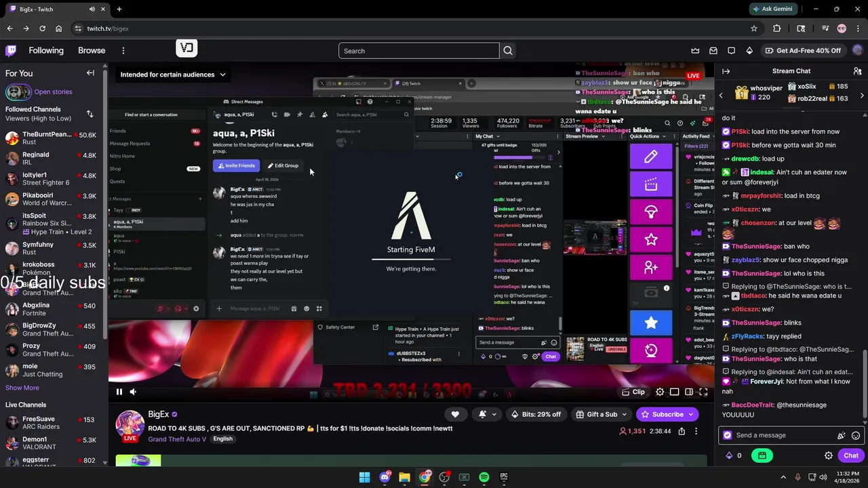Send the message with Chat button
The image size is (868, 488).
click(x=851, y=455)
